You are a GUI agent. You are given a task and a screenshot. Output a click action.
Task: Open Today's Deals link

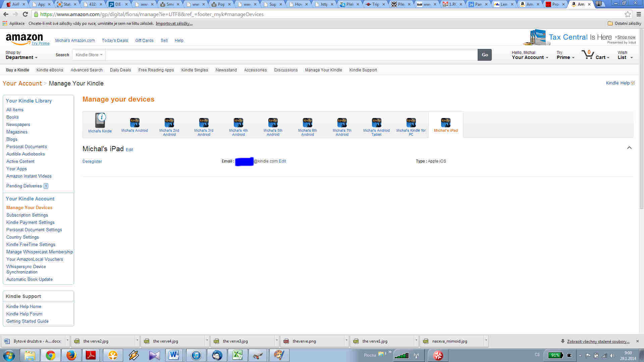click(115, 41)
